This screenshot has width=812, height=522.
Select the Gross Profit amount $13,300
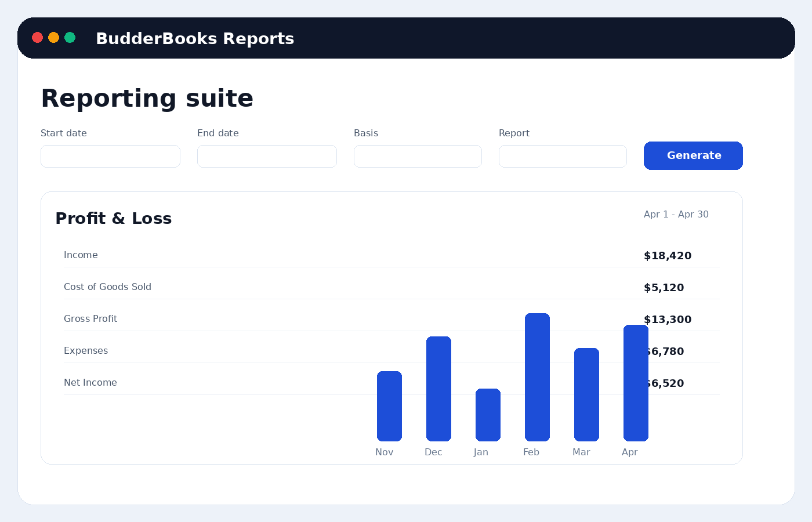coord(668,320)
